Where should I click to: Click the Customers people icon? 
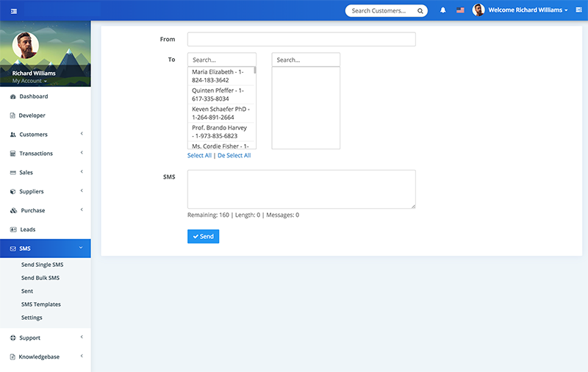tap(12, 135)
